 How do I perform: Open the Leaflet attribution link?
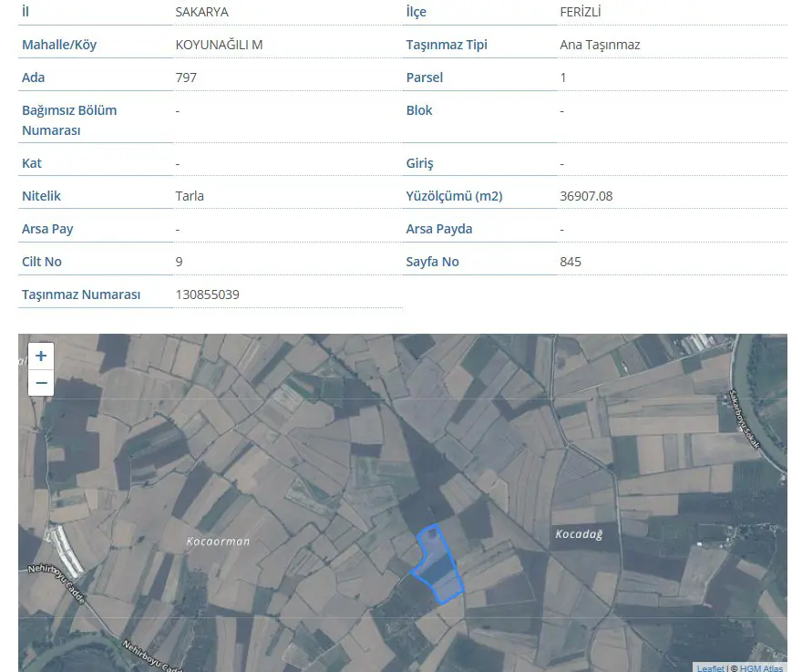pyautogui.click(x=711, y=668)
